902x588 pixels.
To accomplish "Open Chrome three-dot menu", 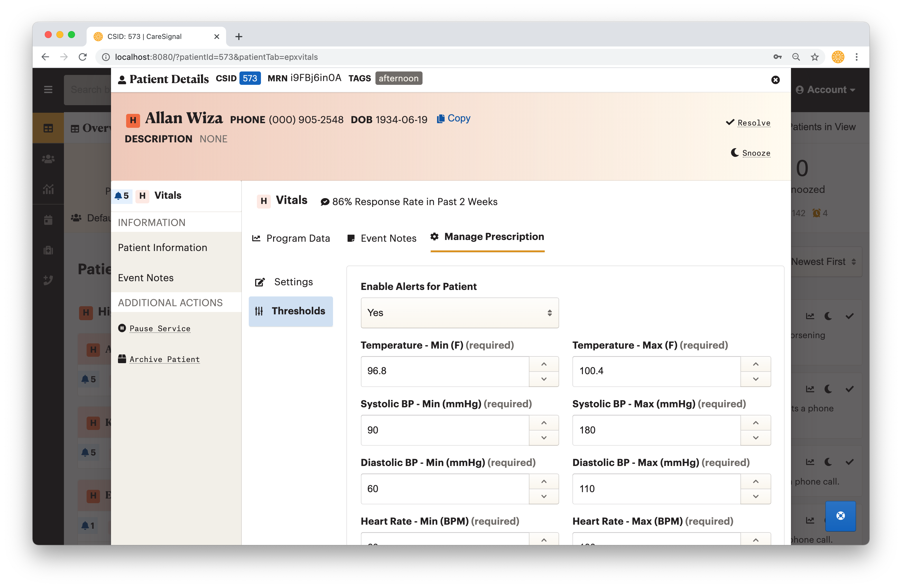I will [856, 57].
